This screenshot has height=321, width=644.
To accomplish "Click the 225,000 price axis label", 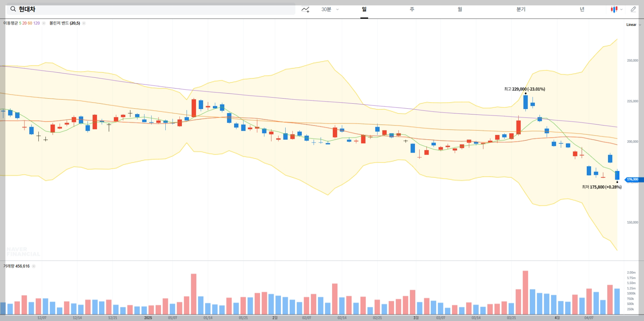I will click(x=632, y=101).
